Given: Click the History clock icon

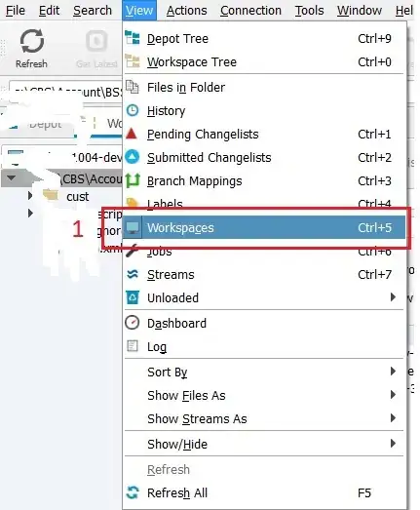Looking at the screenshot, I should [133, 110].
